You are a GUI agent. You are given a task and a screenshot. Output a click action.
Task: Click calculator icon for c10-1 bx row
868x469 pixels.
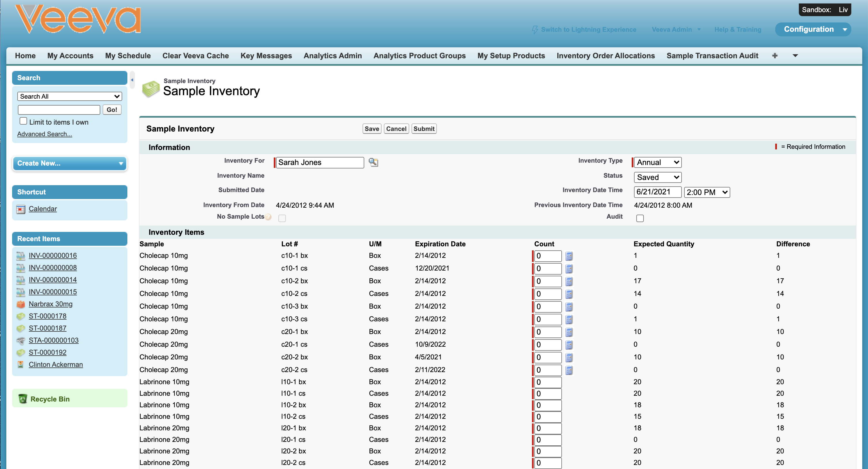[x=569, y=256]
